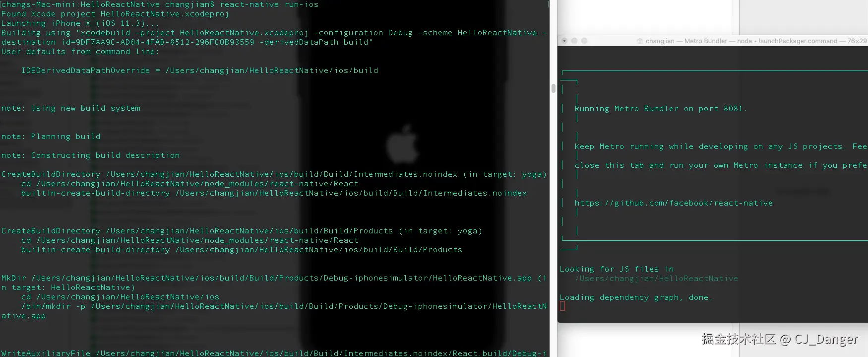Screen dimensions: 868x357
Task: Click 'cd /Users/changjian/HelloReactNative/ios' line
Action: pos(120,297)
